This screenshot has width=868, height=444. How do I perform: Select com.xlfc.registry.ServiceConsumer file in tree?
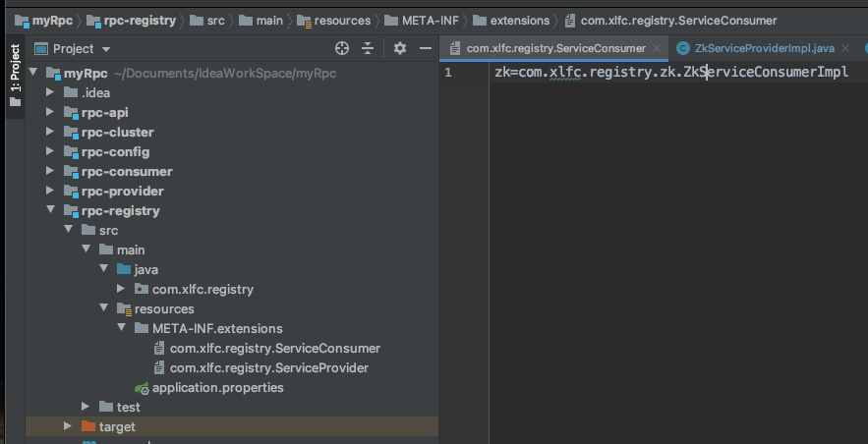tap(275, 349)
